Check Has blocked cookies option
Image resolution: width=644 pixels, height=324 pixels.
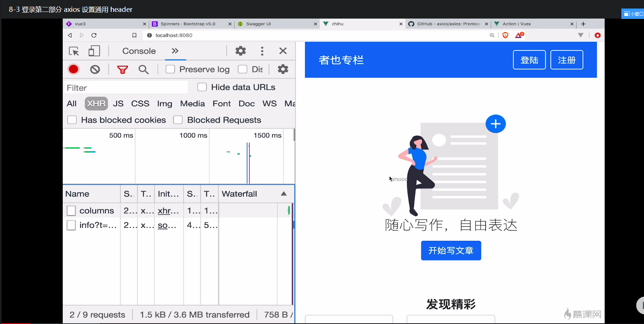72,120
